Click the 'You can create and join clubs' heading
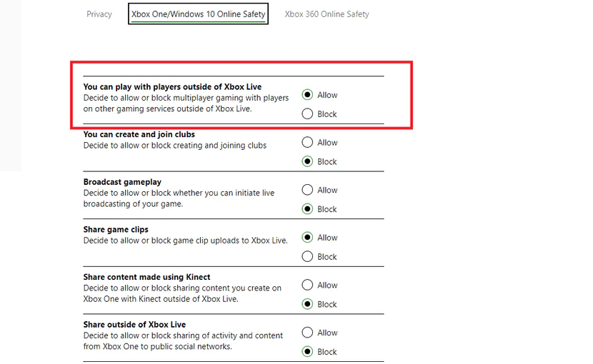 pos(139,134)
